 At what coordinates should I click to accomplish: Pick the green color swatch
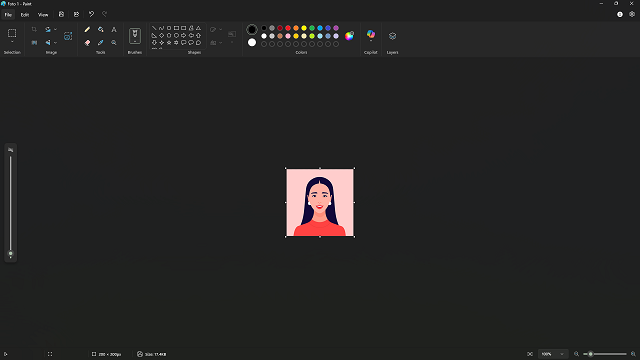(312, 28)
